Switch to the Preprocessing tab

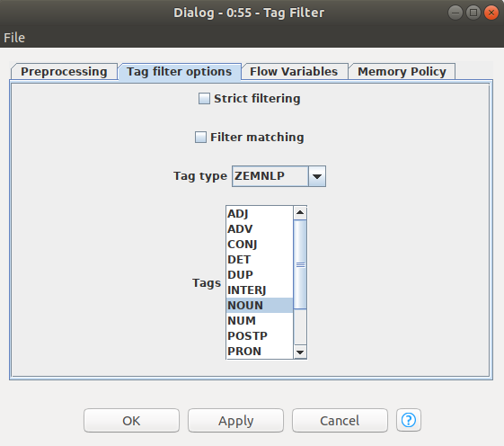(64, 71)
